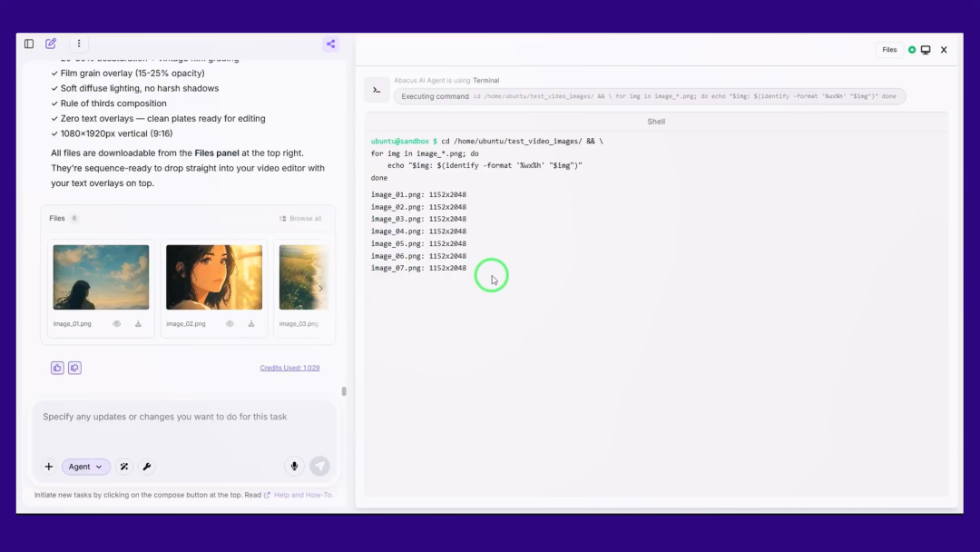
Task: Click the 'Rule of thirds composition' text
Action: click(x=113, y=103)
